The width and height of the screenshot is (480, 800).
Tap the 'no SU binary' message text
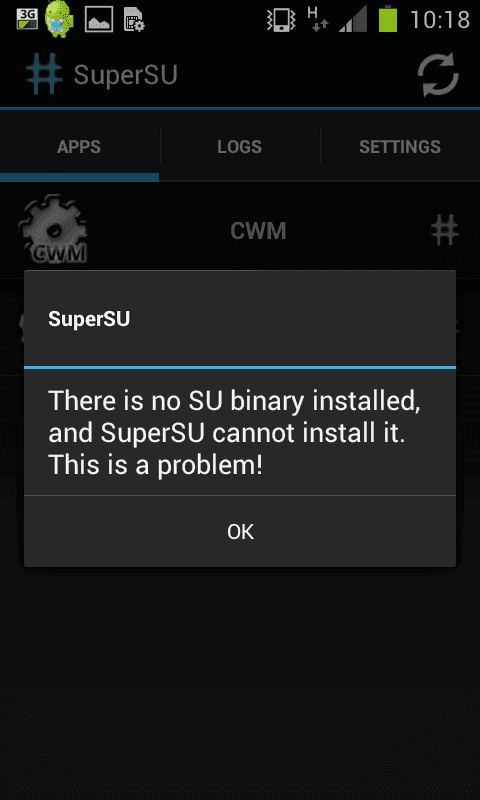234,433
